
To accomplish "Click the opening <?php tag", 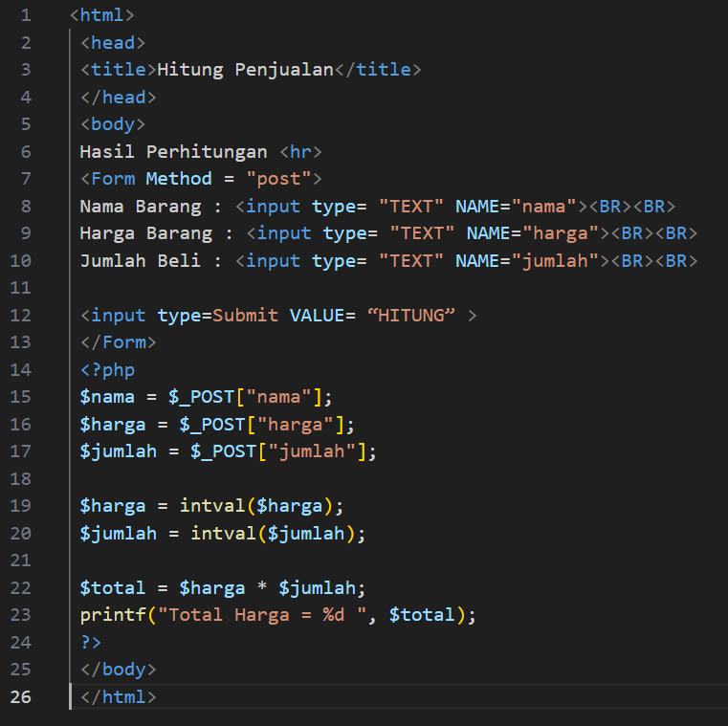I will (x=107, y=369).
